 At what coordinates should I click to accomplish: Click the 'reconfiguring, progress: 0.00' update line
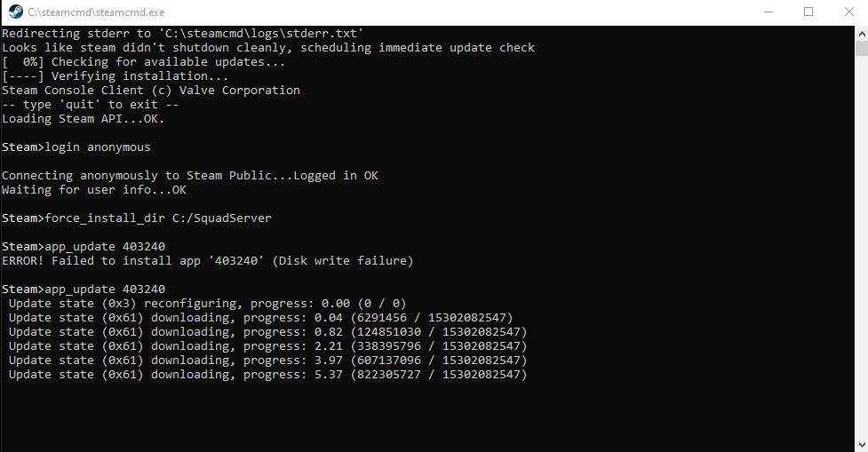[208, 303]
